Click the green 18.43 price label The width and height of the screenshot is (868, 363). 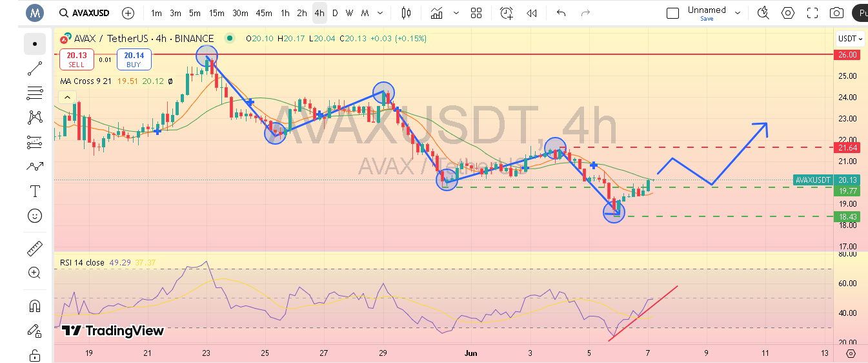tap(847, 216)
